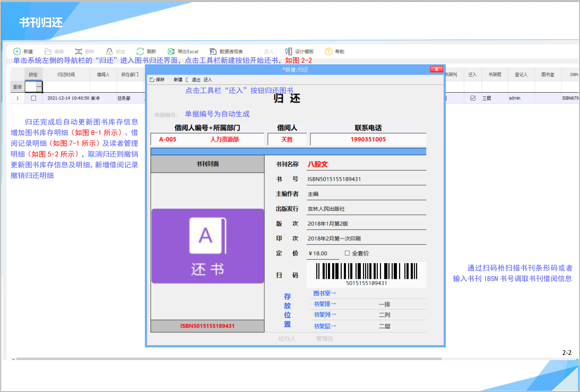
Task: Click 保存 in the 归还 dialog toolbar
Action: pos(157,79)
